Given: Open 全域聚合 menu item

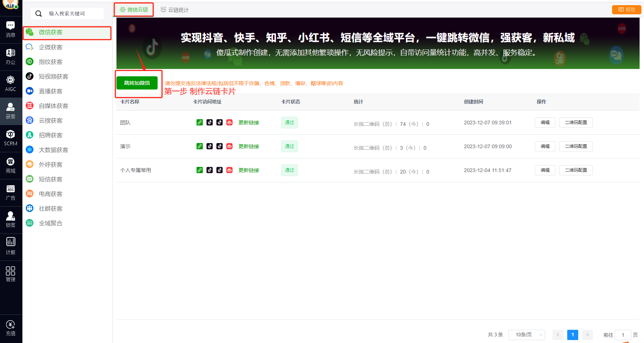Looking at the screenshot, I should (x=67, y=223).
